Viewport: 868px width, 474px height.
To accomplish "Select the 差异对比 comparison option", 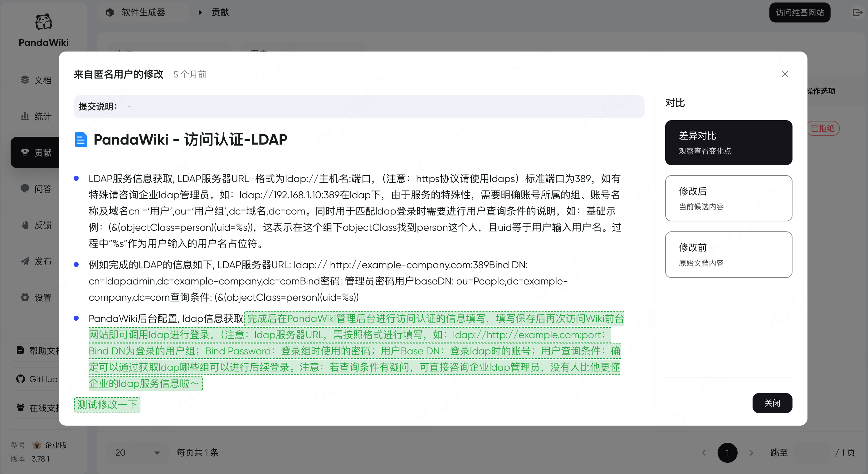I will (x=728, y=143).
